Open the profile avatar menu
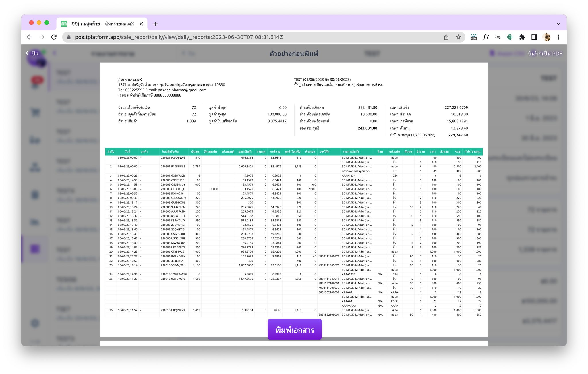The height and width of the screenshot is (374, 588). pos(547,37)
